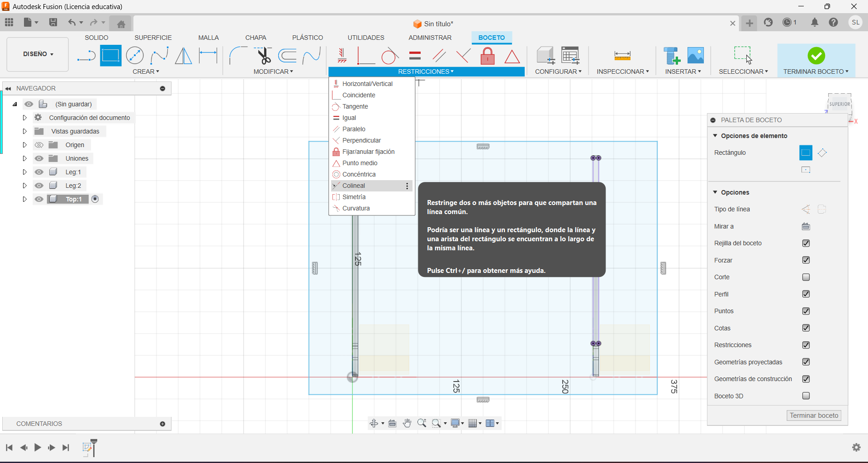Click Midpoint triangle toolbar icon

point(512,56)
